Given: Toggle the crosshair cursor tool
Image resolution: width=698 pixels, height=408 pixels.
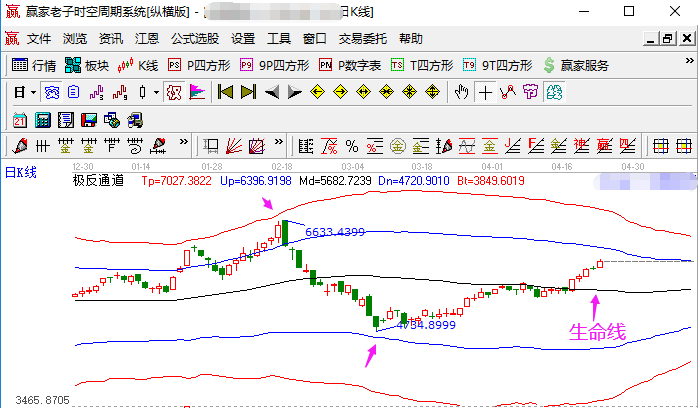Looking at the screenshot, I should coord(485,92).
